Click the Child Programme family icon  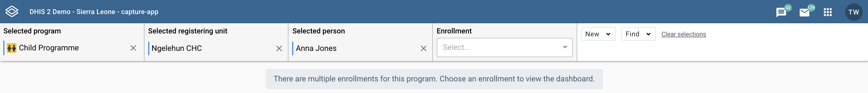(x=11, y=48)
